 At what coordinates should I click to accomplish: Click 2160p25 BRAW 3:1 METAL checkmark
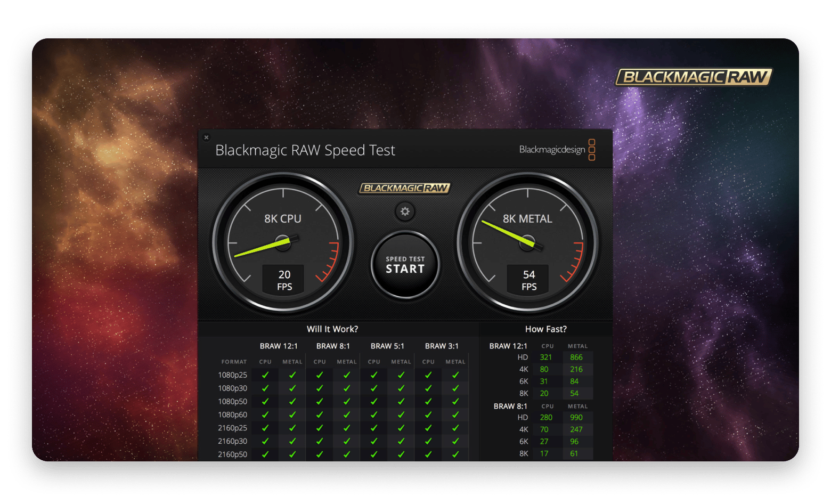(455, 428)
